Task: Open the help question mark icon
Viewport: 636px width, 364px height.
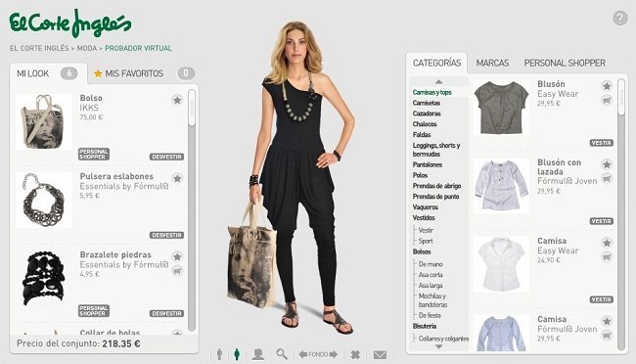Action: point(619,19)
